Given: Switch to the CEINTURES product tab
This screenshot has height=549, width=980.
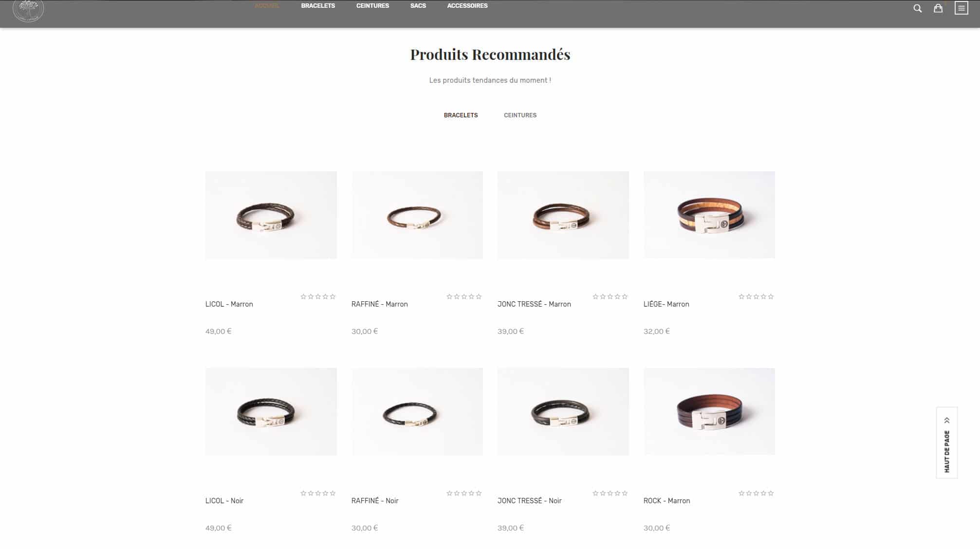Looking at the screenshot, I should (520, 115).
